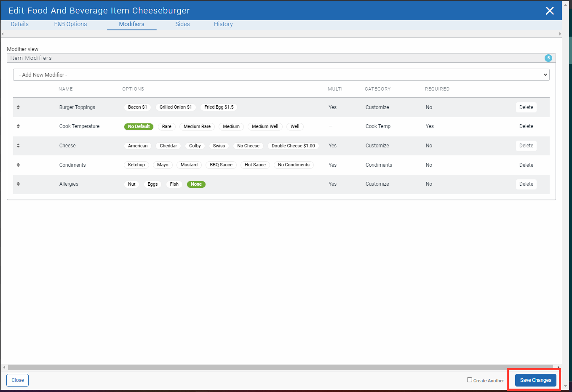Click the horizontal scrollbar at the bottom

[x=280, y=367]
